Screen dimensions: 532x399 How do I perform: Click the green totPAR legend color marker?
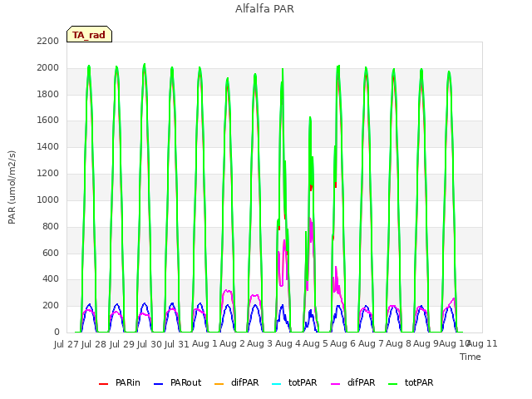[x=392, y=384]
